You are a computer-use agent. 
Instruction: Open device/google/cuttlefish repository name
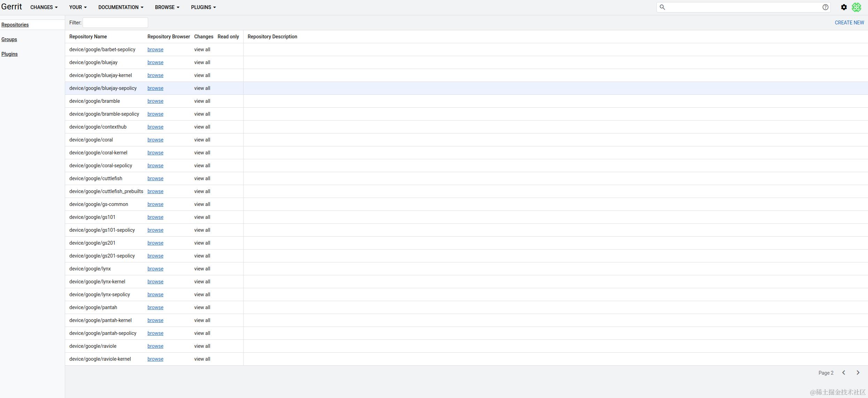(95, 178)
